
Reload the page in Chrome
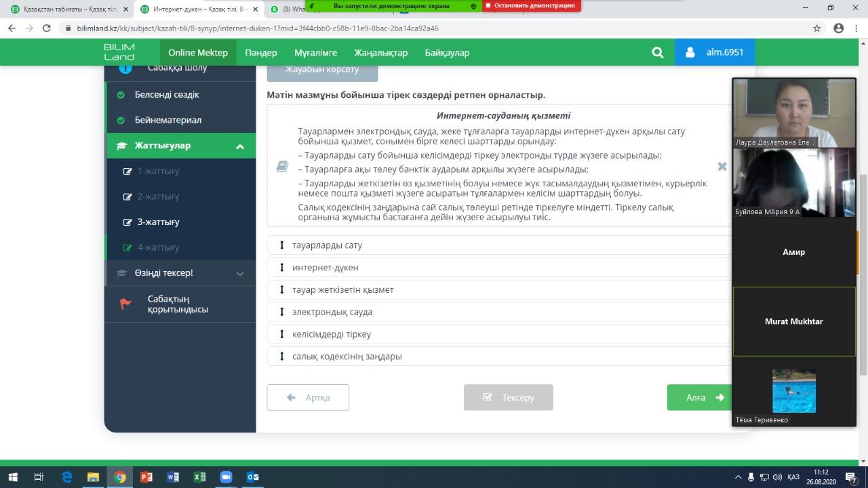47,28
